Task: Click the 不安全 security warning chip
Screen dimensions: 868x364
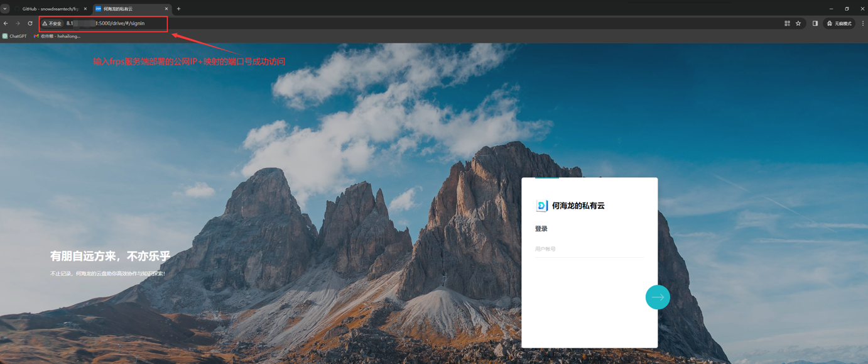Action: coord(52,23)
